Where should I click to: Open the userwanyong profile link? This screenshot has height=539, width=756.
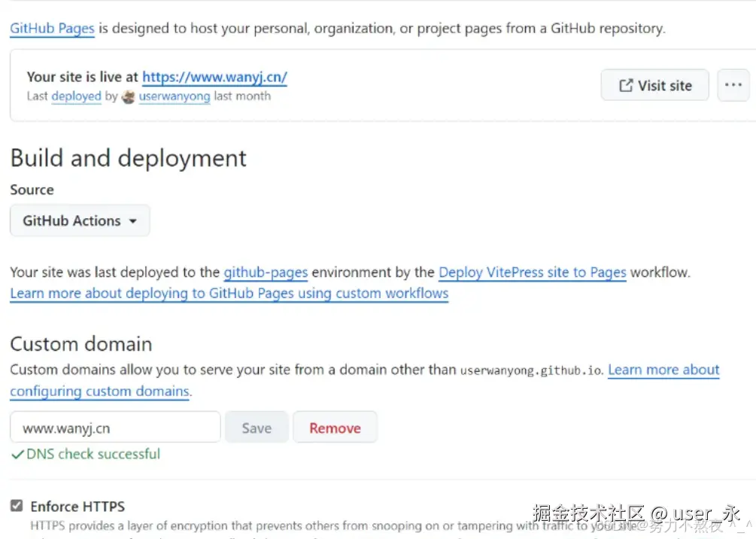(175, 96)
